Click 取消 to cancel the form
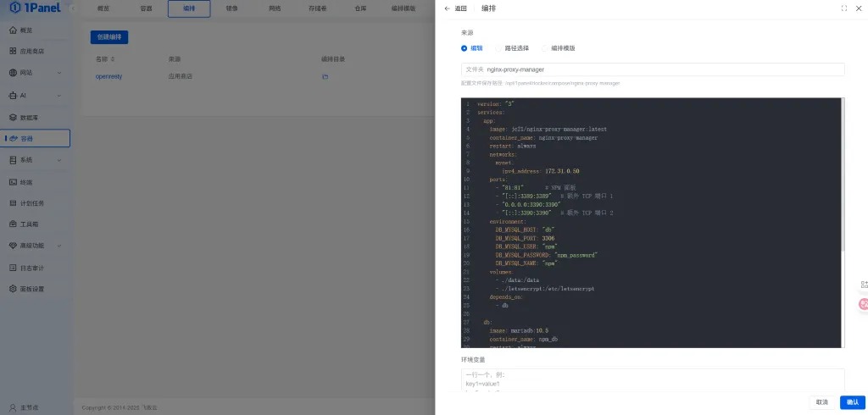Viewport: 868px width, 415px height. pyautogui.click(x=822, y=402)
